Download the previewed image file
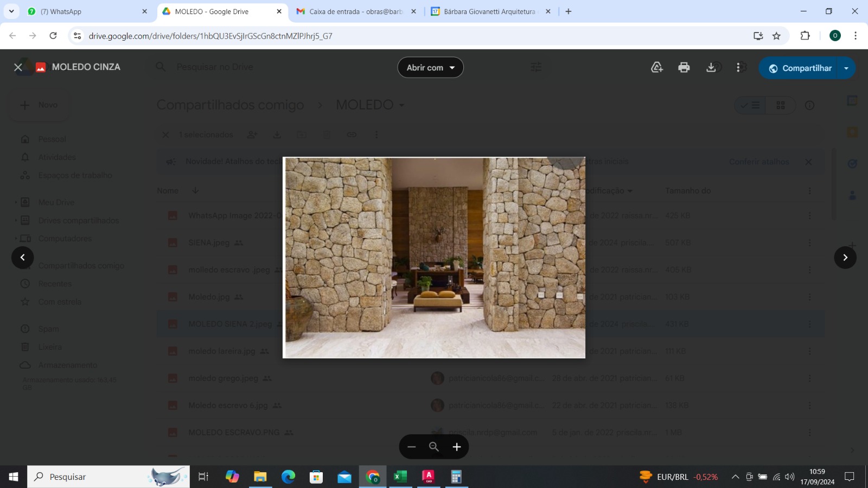 (711, 67)
